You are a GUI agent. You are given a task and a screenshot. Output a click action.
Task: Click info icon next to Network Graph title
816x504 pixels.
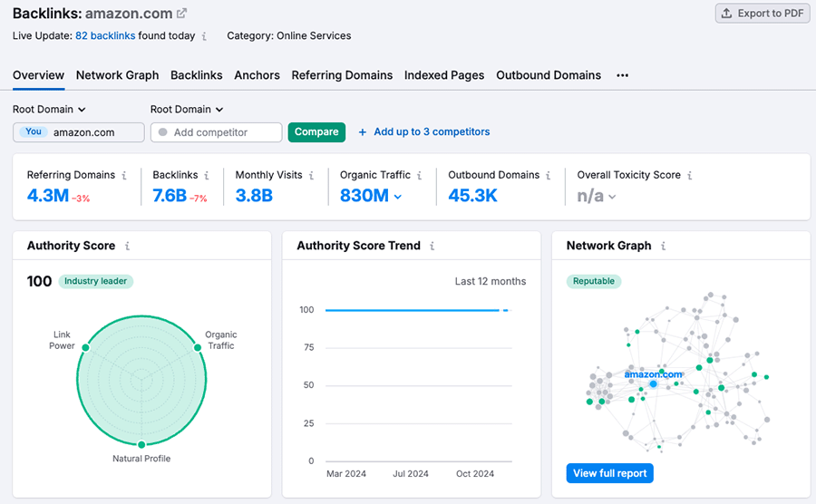[x=663, y=246]
